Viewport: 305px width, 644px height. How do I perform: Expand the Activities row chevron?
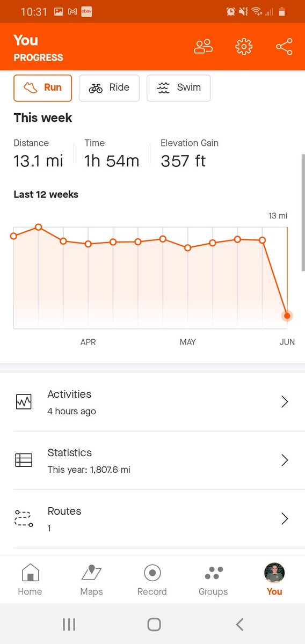285,402
